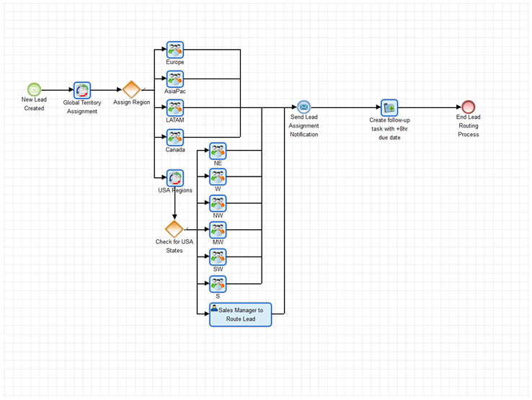Click the USA Regions node icon
This screenshot has height=400, width=532.
[x=175, y=178]
